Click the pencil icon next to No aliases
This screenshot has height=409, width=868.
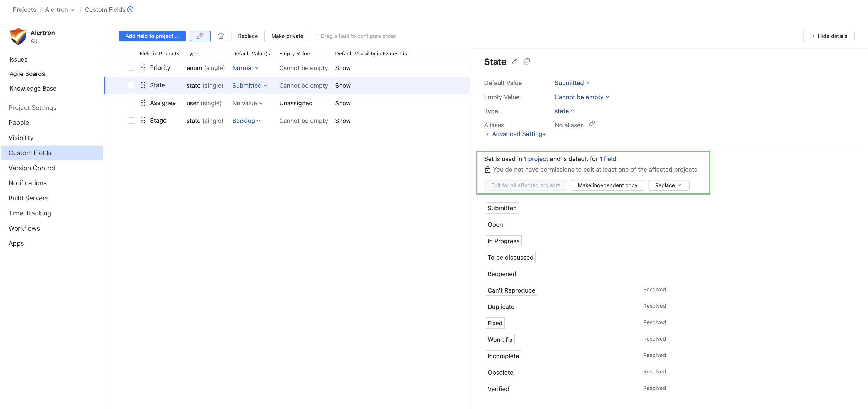click(592, 124)
